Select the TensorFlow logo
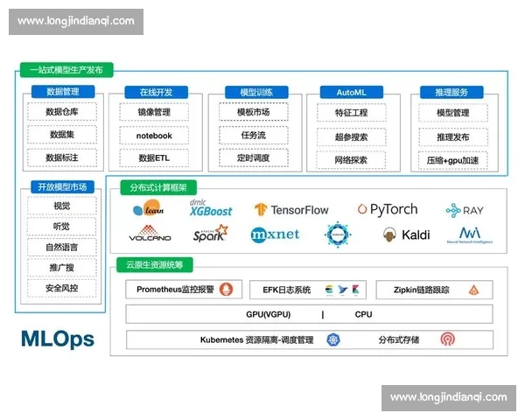 (291, 210)
